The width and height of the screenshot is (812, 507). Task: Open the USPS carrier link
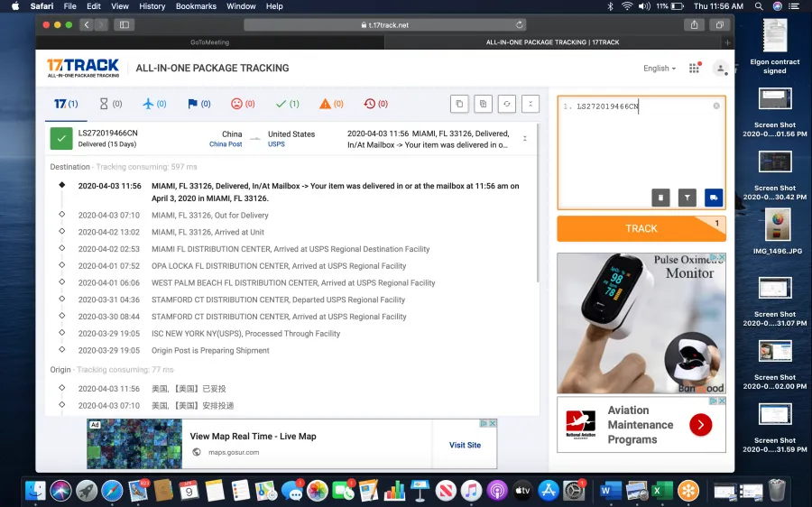276,144
